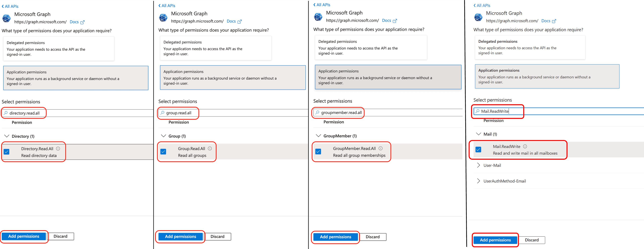The height and width of the screenshot is (249, 644).
Task: Add permissions for Group.Read.All
Action: click(x=180, y=236)
